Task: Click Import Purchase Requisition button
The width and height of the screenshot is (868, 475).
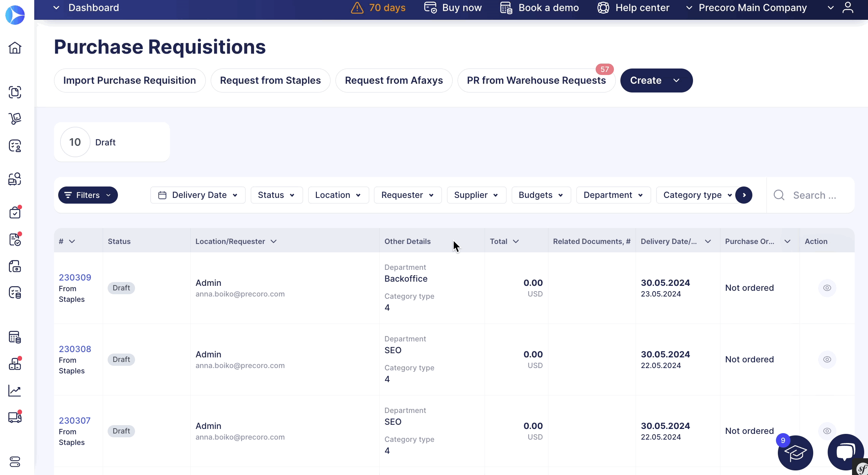Action: pos(130,80)
